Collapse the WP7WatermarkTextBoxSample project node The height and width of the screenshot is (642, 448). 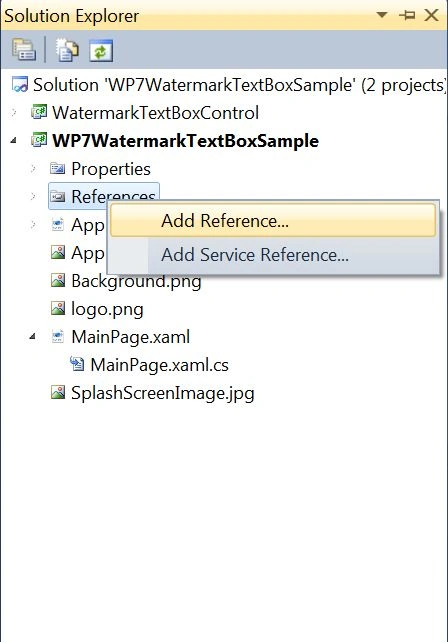[14, 140]
